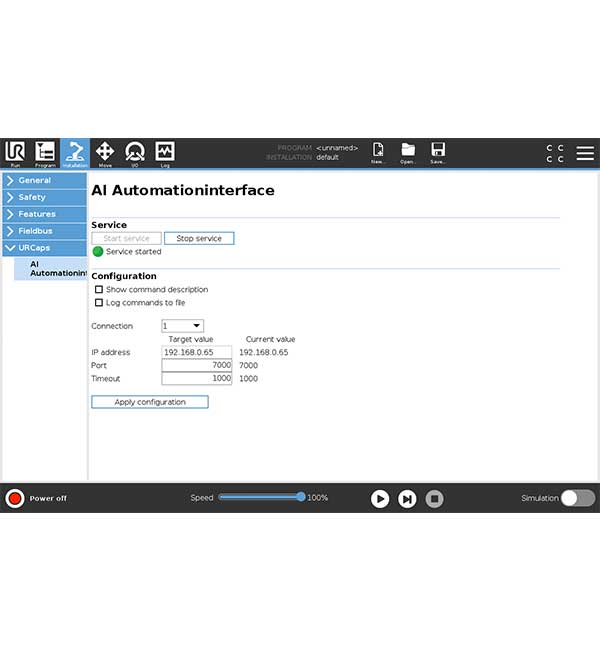
Task: Click the Open folder icon
Action: tap(408, 153)
